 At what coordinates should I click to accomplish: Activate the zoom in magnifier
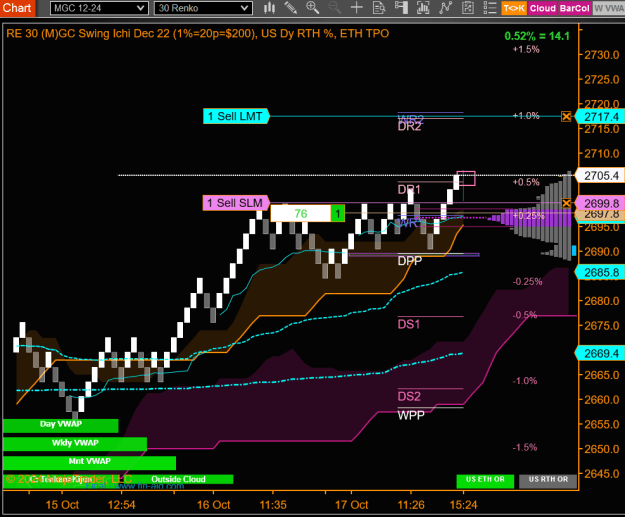click(x=312, y=8)
